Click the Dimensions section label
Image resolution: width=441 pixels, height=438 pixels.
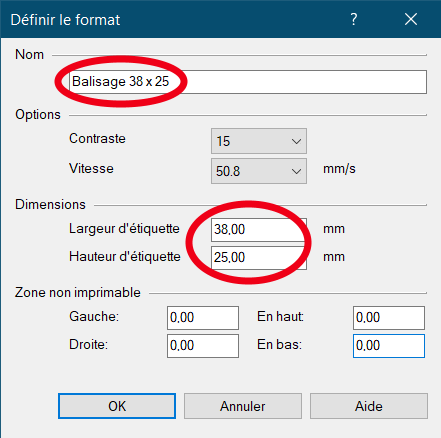point(50,204)
